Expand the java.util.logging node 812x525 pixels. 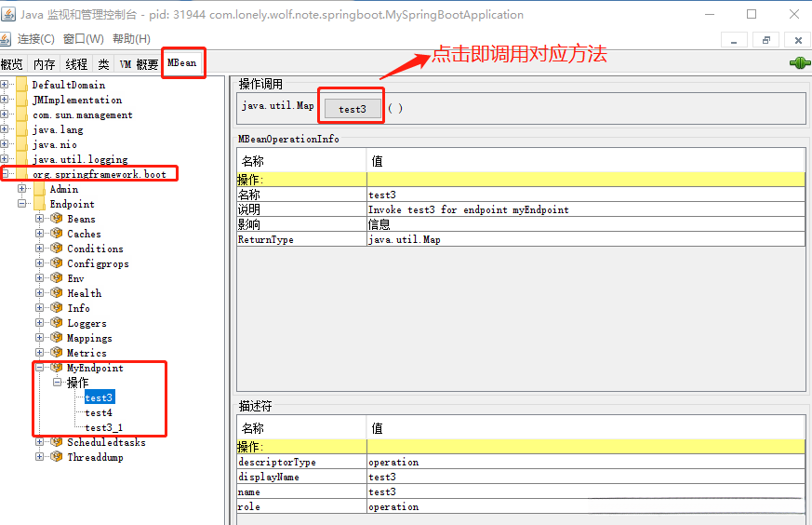tap(4, 158)
